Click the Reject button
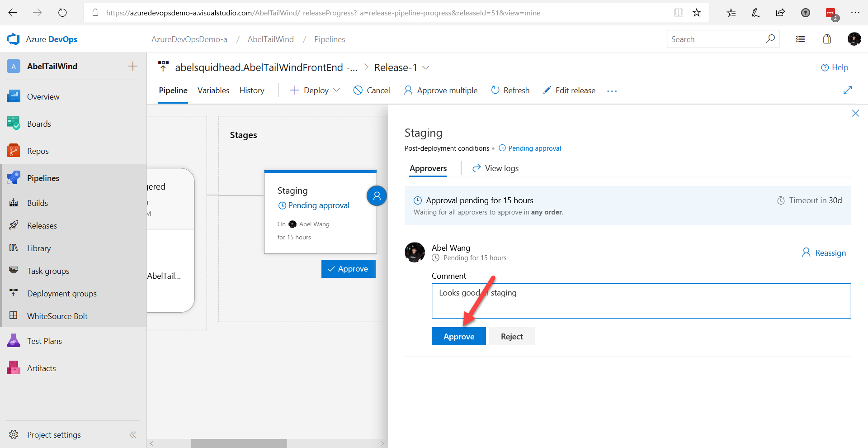The height and width of the screenshot is (448, 868). coord(512,336)
